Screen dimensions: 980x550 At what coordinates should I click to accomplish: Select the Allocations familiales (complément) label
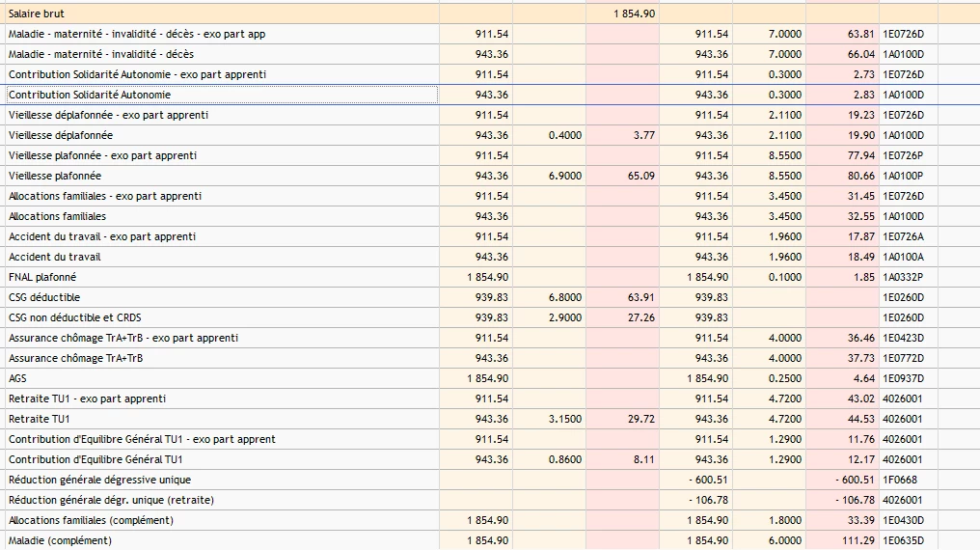(91, 520)
